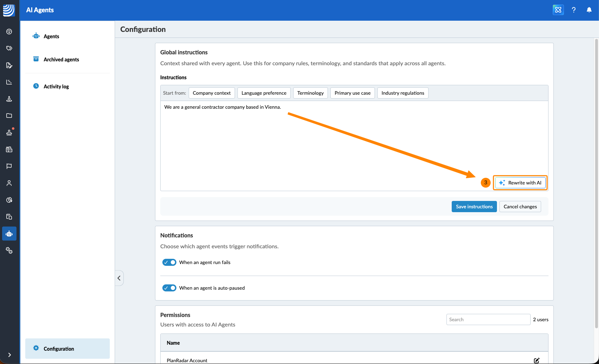599x364 pixels.
Task: Open the pie chart reports icon
Action: tap(9, 200)
